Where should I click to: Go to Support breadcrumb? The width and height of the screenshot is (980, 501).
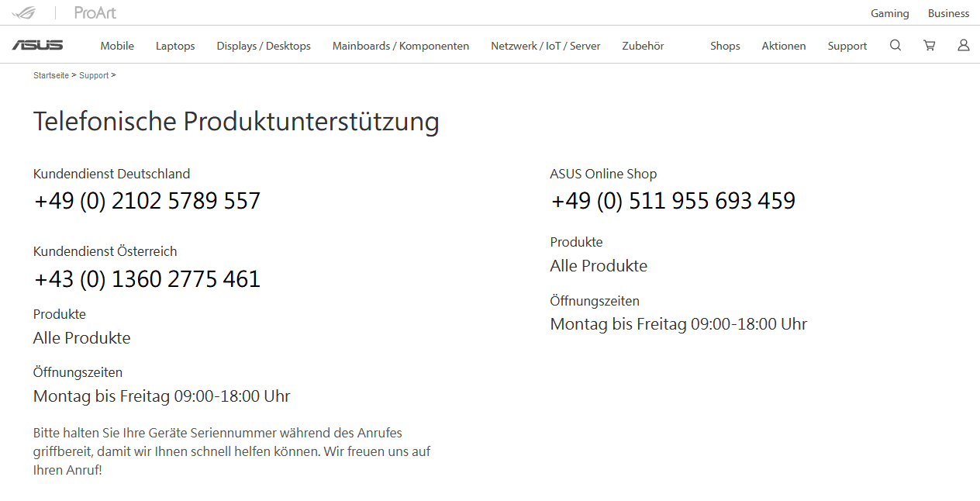click(x=94, y=75)
